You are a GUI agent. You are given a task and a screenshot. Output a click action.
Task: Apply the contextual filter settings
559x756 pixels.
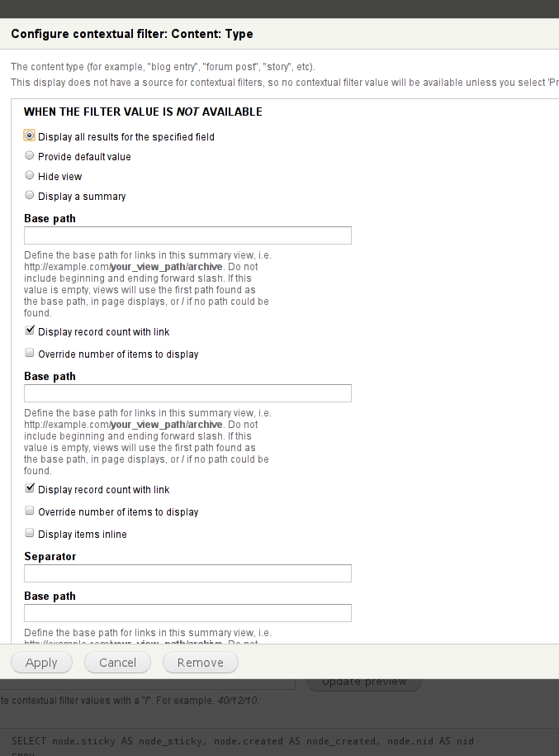[41, 663]
